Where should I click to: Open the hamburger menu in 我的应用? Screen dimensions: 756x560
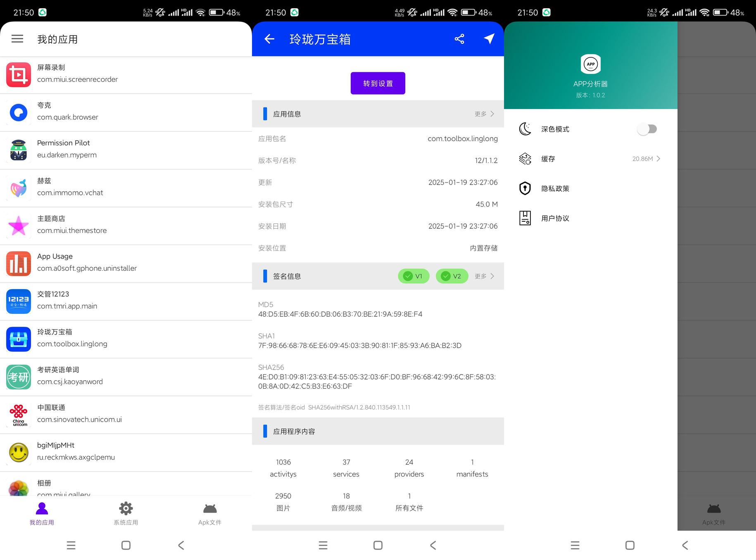pos(17,39)
